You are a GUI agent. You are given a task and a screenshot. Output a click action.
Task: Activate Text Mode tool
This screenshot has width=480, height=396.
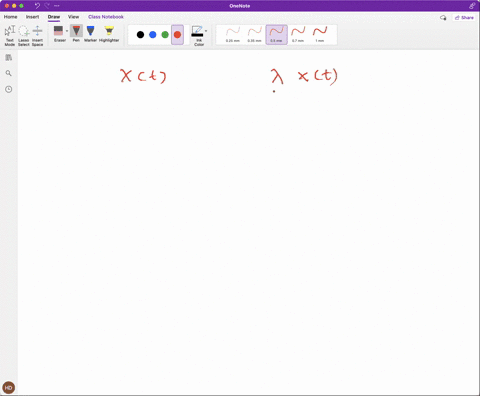(10, 35)
